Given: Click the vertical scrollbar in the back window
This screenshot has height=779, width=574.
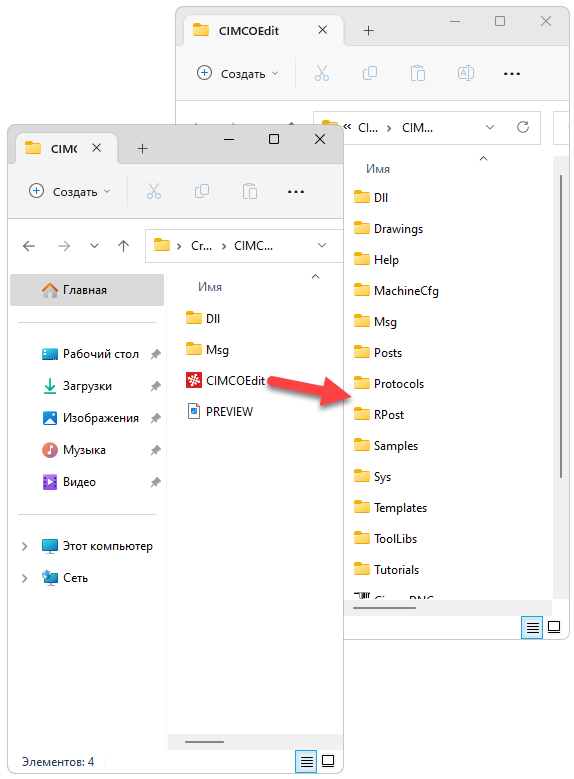Looking at the screenshot, I should (561, 326).
